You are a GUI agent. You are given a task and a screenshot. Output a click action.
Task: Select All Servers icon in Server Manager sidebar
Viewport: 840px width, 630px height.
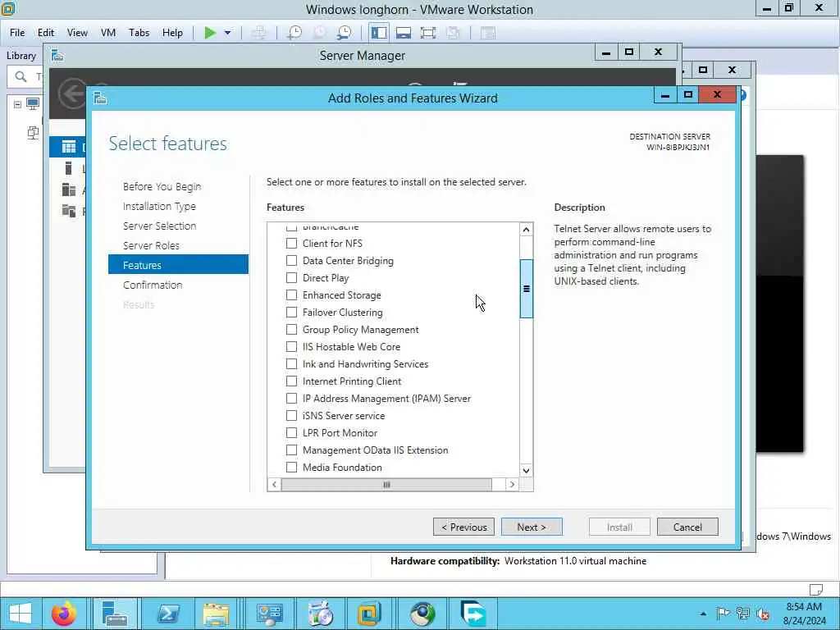pyautogui.click(x=69, y=189)
